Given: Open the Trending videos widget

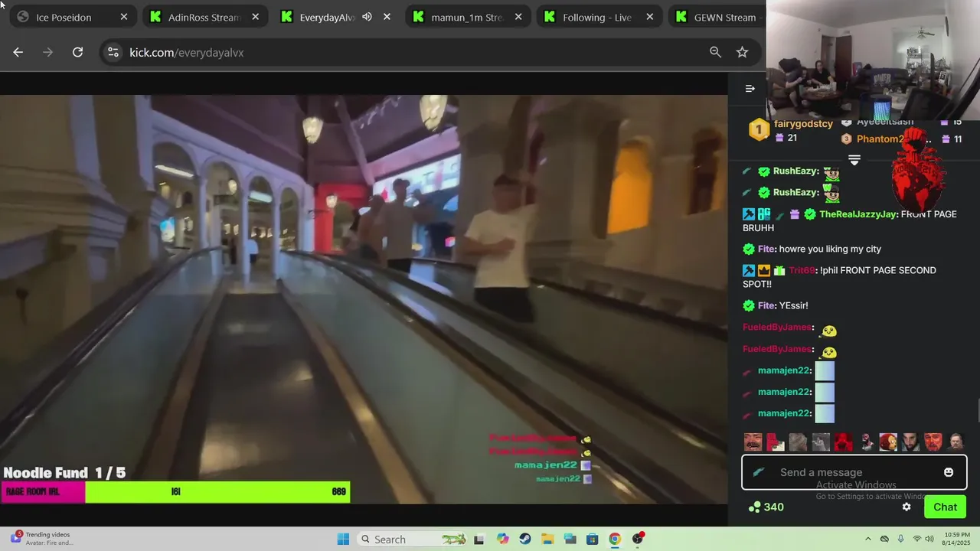Looking at the screenshot, I should [x=42, y=539].
